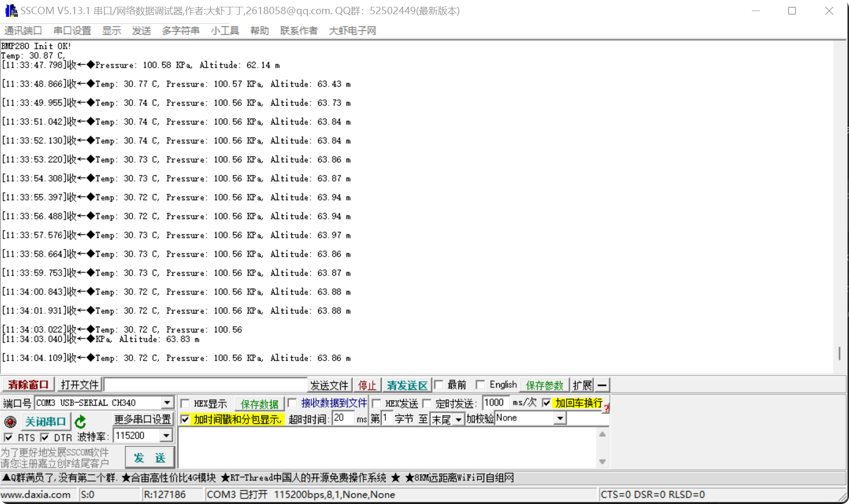Open the 显示 menu
This screenshot has height=504, width=849.
(x=111, y=30)
